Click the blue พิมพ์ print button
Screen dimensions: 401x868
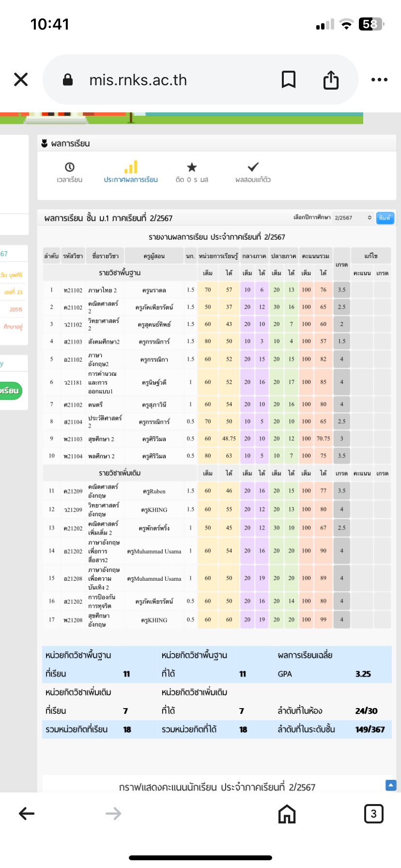coord(386,218)
